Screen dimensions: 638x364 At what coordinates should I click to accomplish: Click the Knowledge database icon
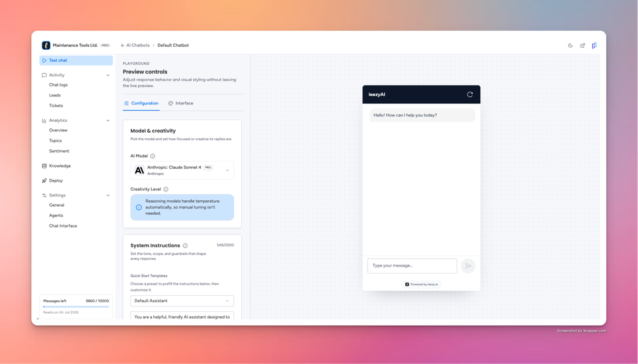point(44,166)
